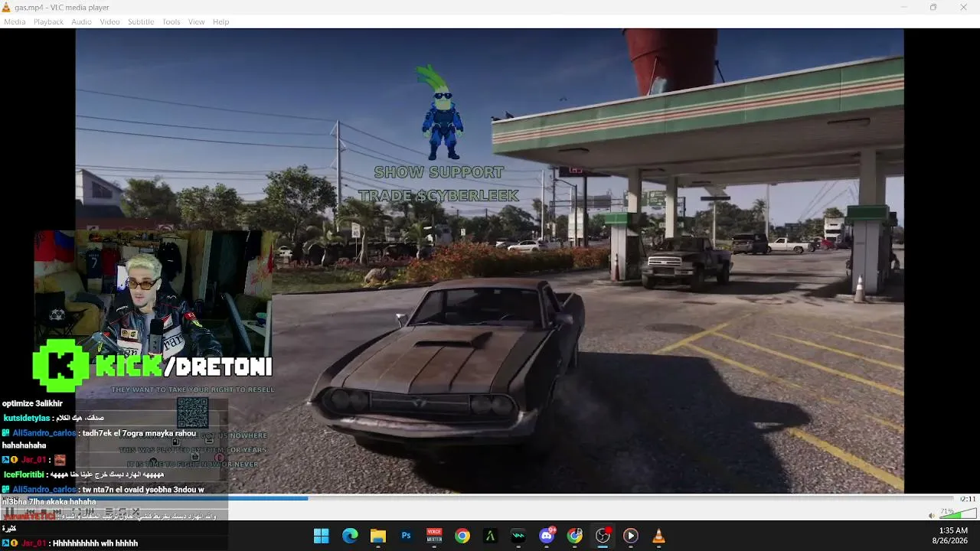Viewport: 980px width, 551px height.
Task: Close the VLC media player window
Action: (963, 8)
